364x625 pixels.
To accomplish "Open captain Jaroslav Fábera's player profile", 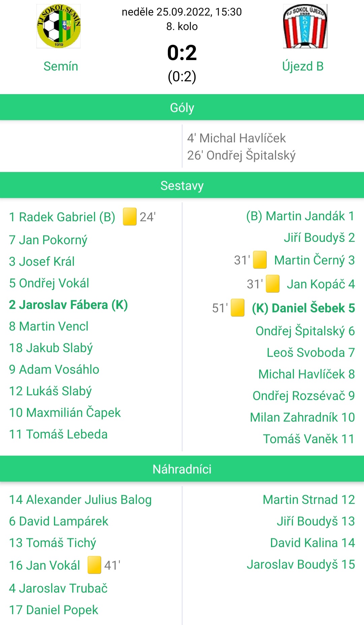I will (x=68, y=305).
